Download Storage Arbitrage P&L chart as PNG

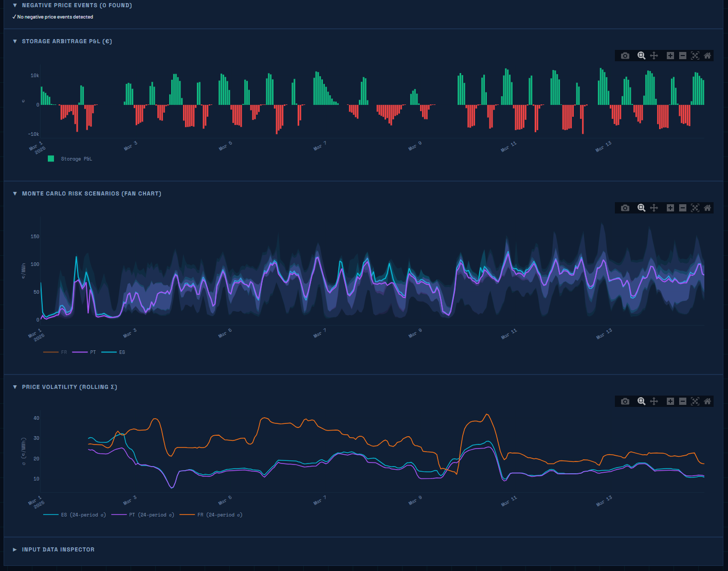click(x=625, y=56)
